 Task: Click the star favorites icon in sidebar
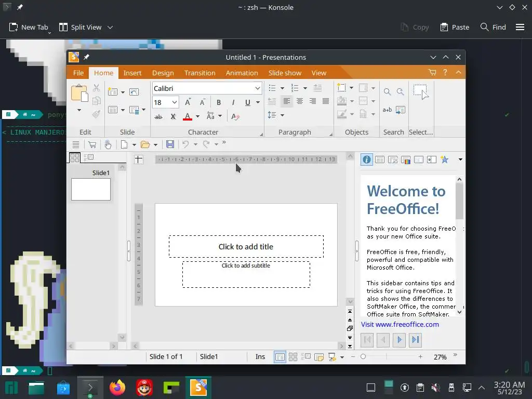point(445,159)
